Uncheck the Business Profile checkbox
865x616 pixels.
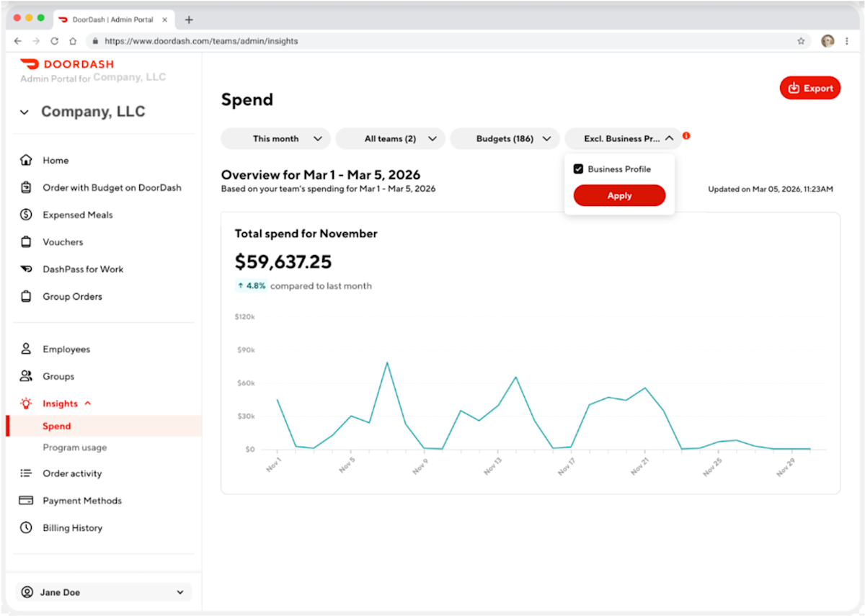click(x=578, y=169)
